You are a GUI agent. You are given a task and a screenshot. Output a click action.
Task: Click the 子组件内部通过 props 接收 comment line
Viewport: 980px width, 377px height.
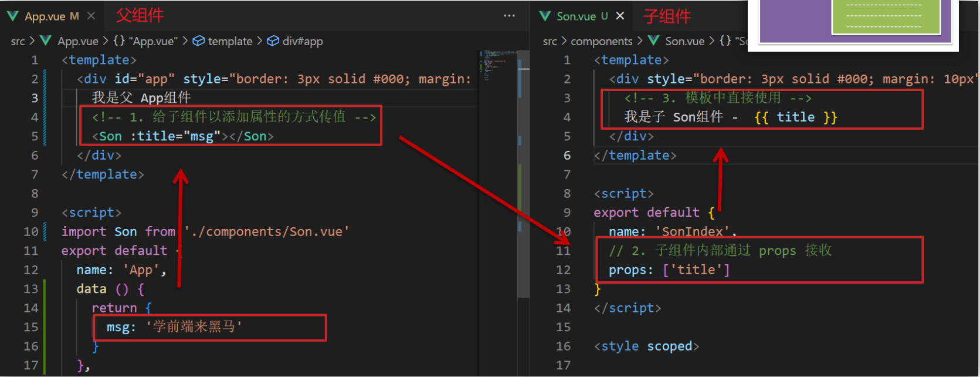(720, 251)
